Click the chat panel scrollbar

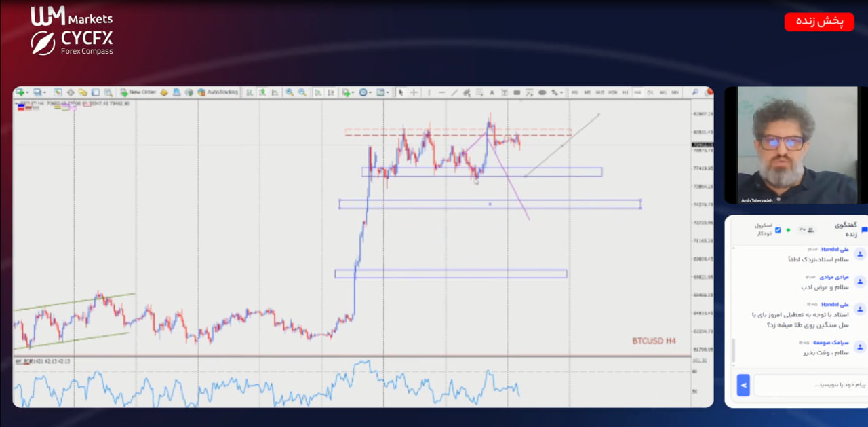pos(733,350)
